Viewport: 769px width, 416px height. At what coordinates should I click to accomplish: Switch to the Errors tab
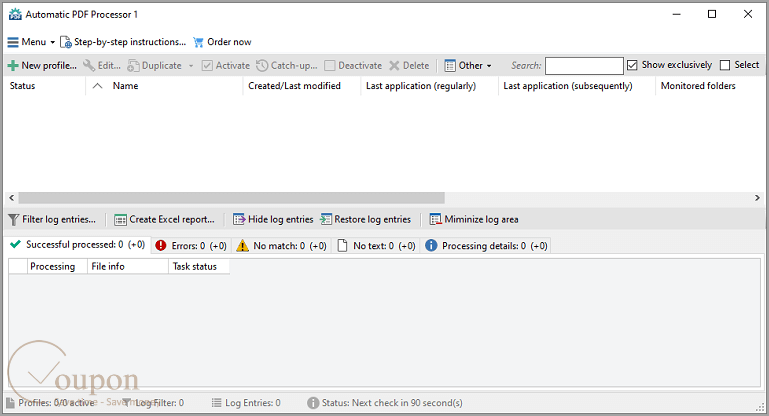coord(191,246)
